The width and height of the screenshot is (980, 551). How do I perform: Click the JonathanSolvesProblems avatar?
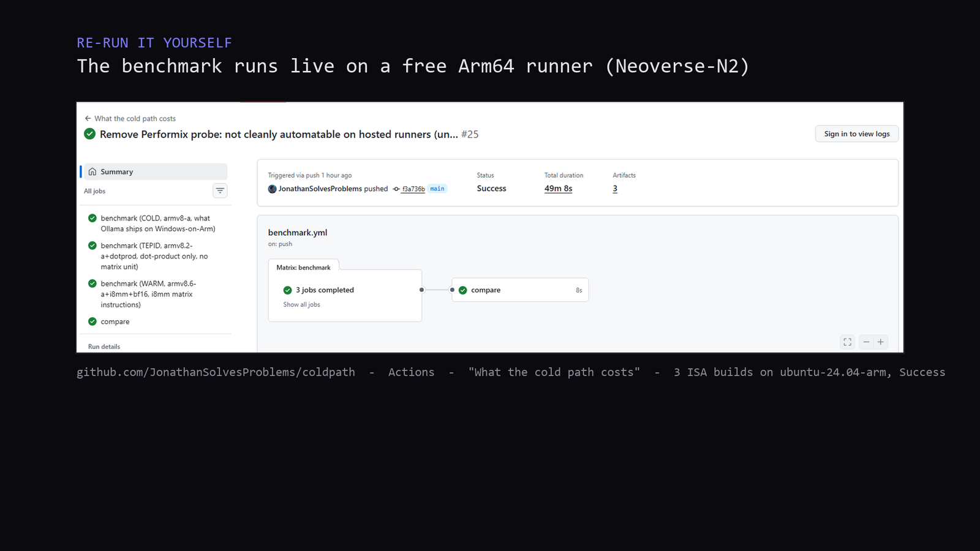point(272,189)
